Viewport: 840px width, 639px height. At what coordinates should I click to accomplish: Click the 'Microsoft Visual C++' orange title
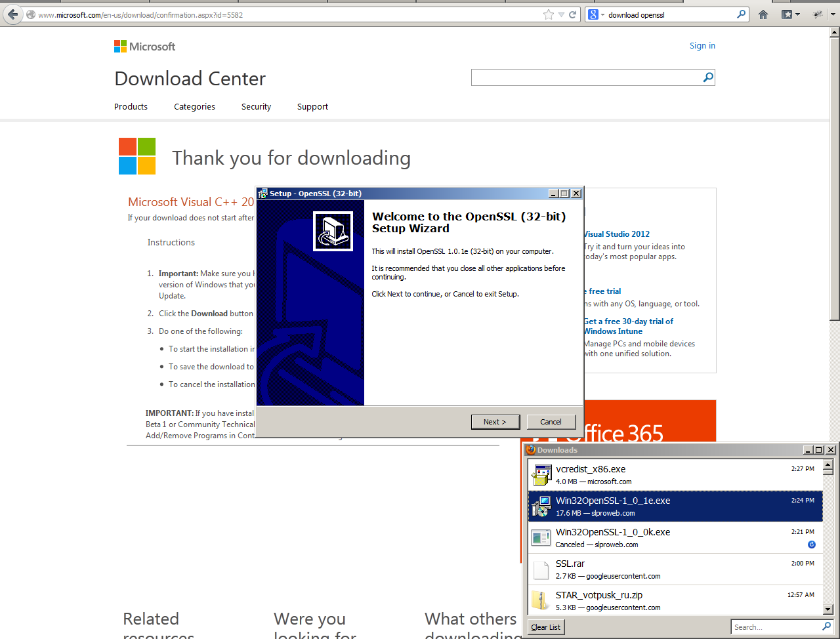(191, 202)
